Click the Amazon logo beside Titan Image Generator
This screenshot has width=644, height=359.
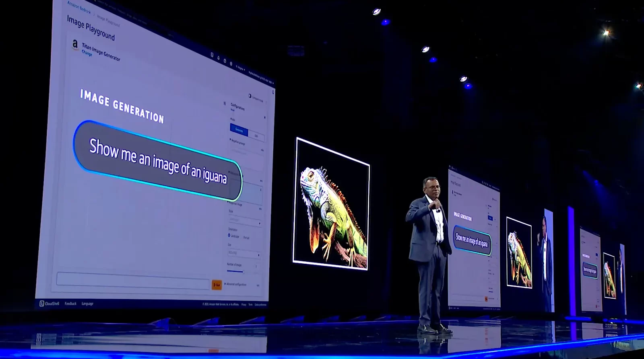coord(75,45)
